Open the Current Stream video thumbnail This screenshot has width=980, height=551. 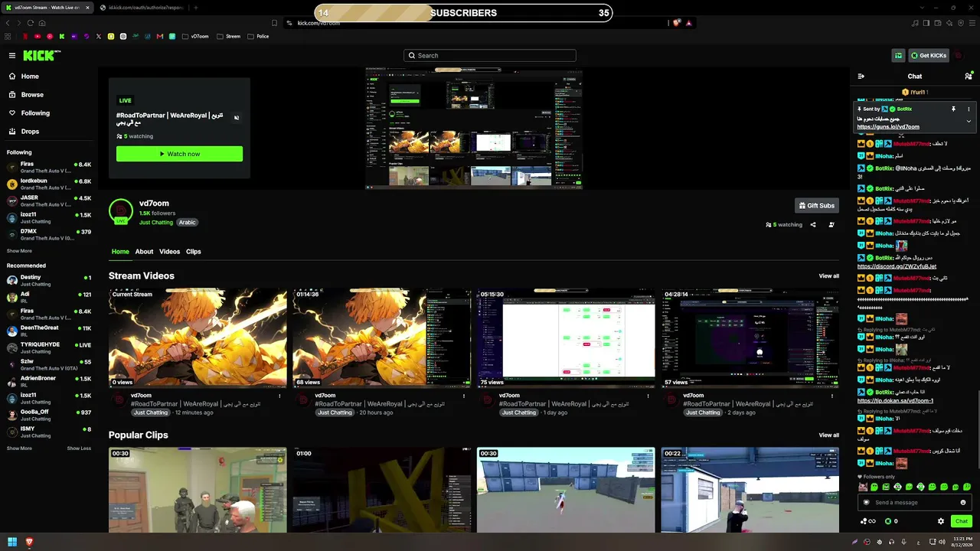click(198, 337)
